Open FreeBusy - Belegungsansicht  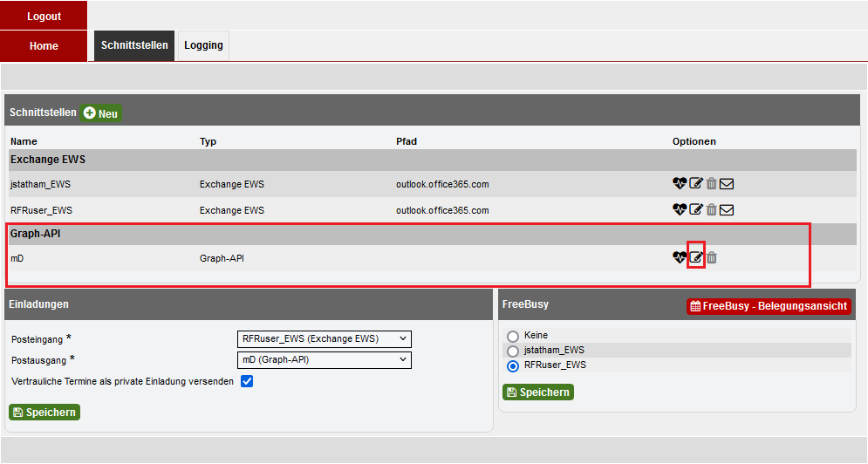(x=769, y=306)
